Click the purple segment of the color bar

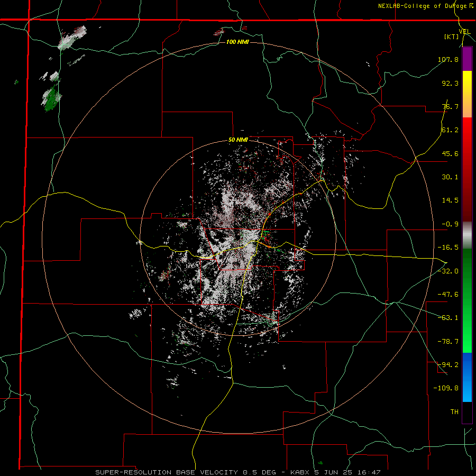(x=467, y=59)
